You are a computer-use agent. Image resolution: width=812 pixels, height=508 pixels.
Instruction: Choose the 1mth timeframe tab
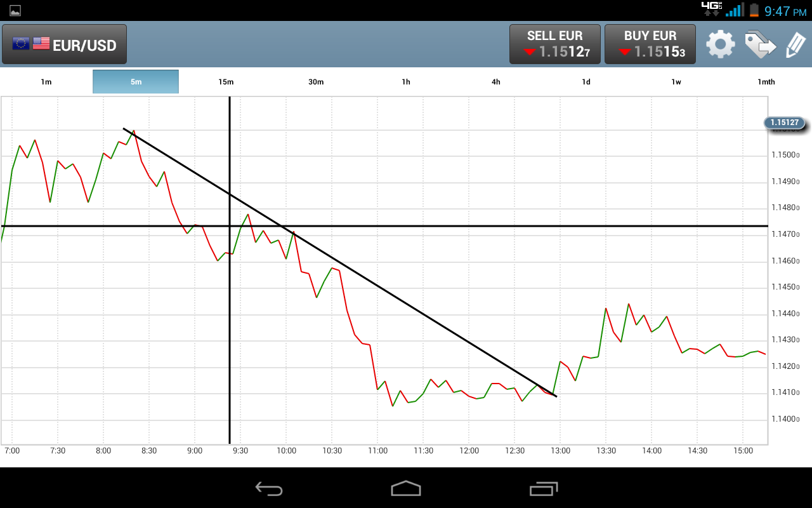[766, 82]
